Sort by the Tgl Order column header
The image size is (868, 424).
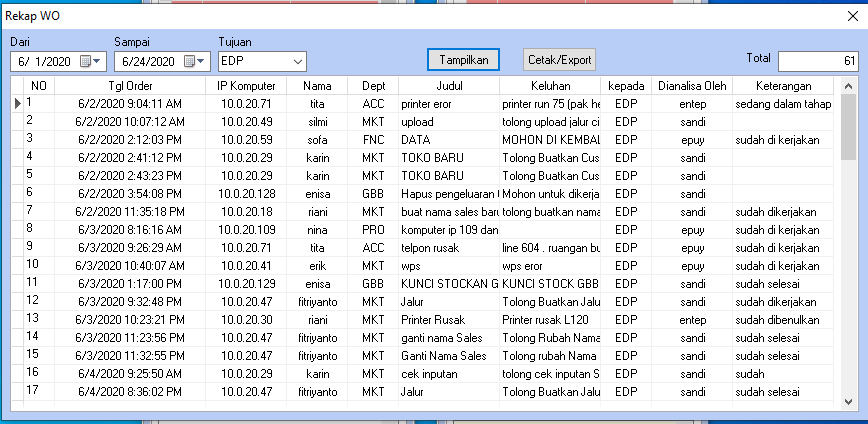tap(130, 86)
